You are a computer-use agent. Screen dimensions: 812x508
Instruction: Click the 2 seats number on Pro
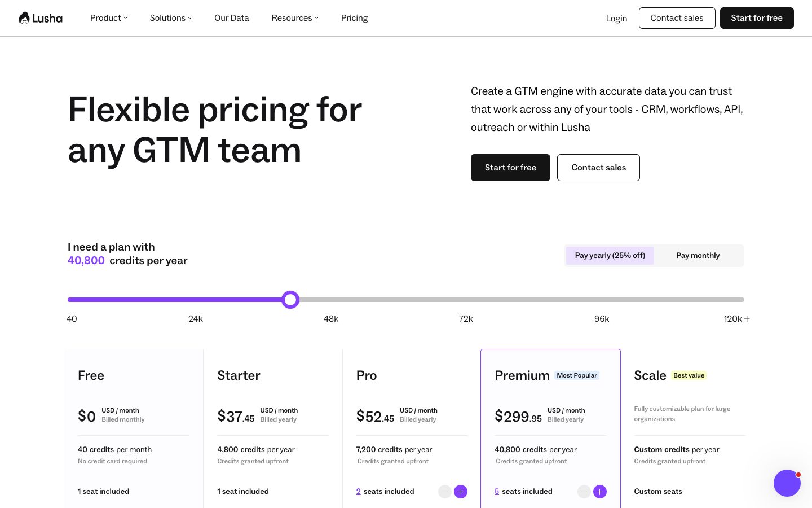[x=359, y=492]
